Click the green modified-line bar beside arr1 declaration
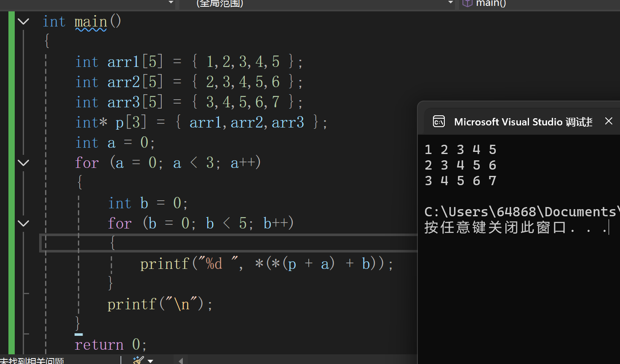This screenshot has width=620, height=364. 11,61
